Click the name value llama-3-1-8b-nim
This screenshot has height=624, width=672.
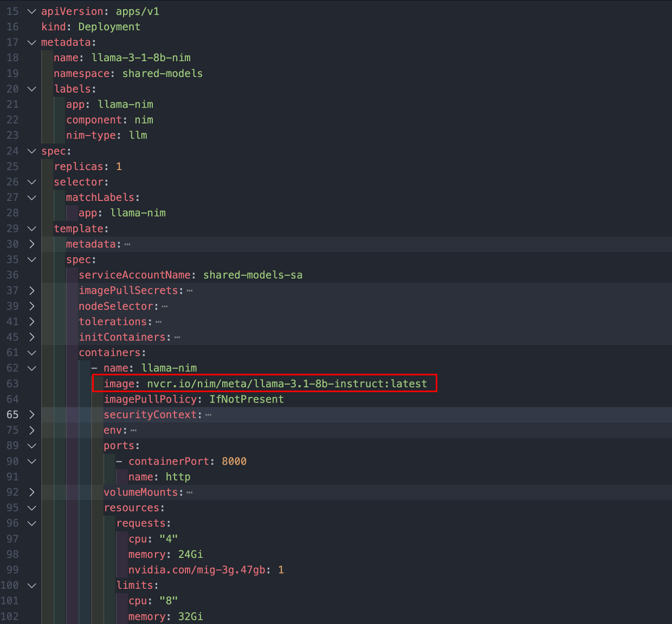click(141, 57)
